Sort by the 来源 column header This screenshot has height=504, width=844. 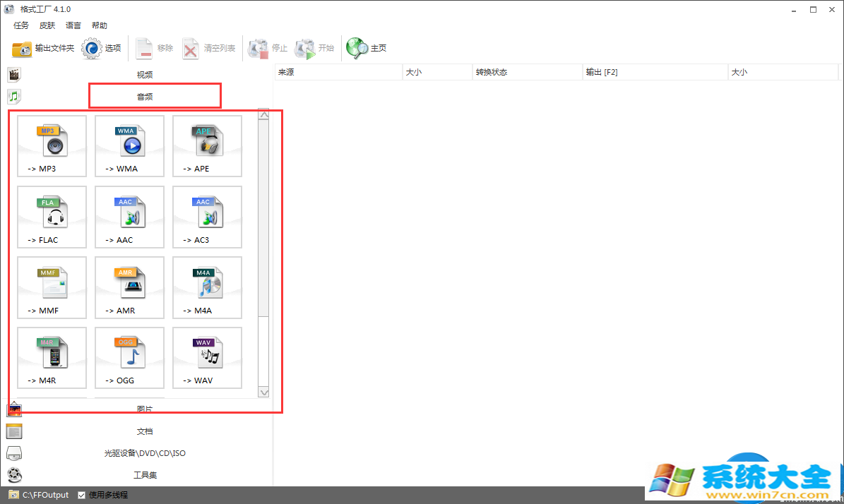coord(338,72)
